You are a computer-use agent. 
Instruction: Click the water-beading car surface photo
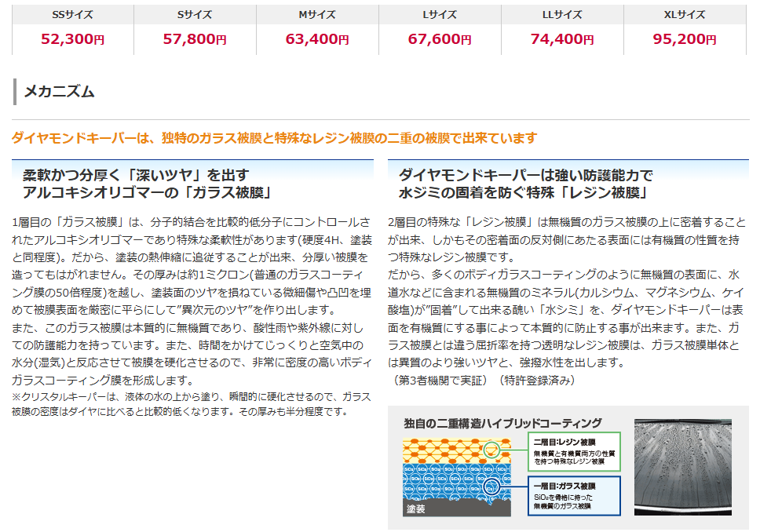[x=688, y=465]
